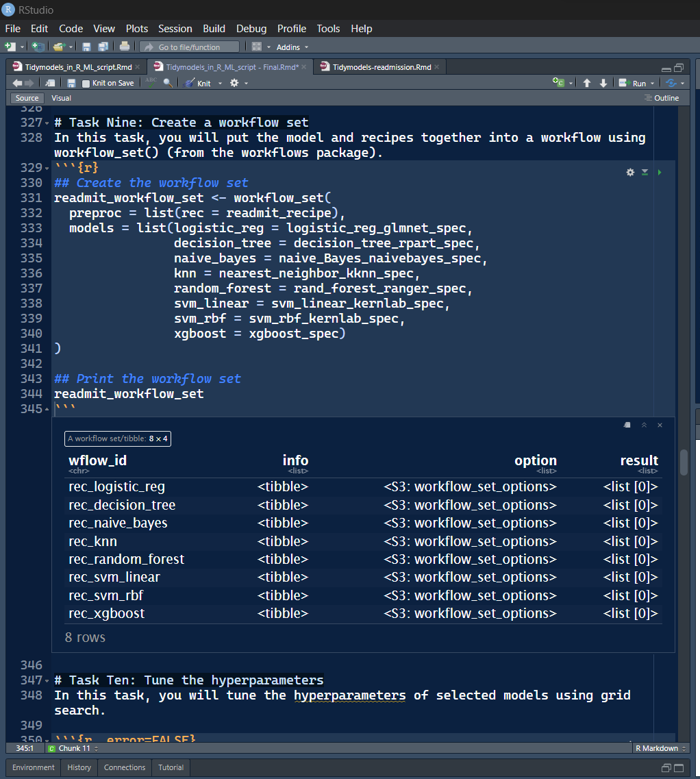The image size is (700, 779).
Task: Click the editor settings gear icon
Action: pyautogui.click(x=234, y=83)
